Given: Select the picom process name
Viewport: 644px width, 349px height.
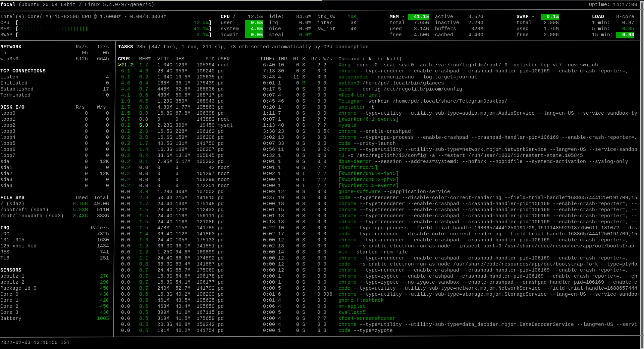Looking at the screenshot, I should [x=346, y=89].
